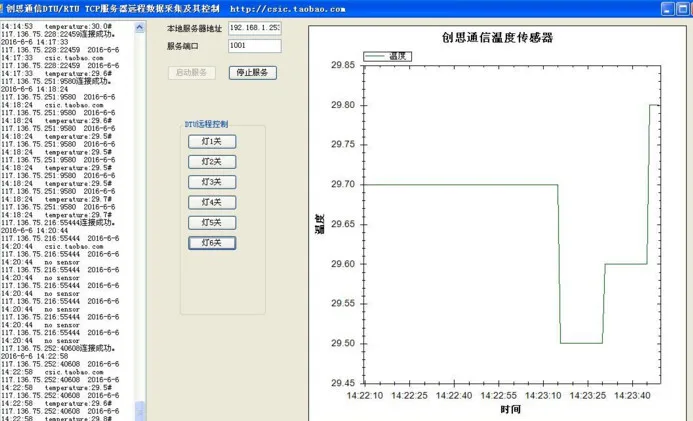The width and height of the screenshot is (693, 421).
Task: Select log line 14:14:53 temperature:30.0#
Action: pos(56,26)
